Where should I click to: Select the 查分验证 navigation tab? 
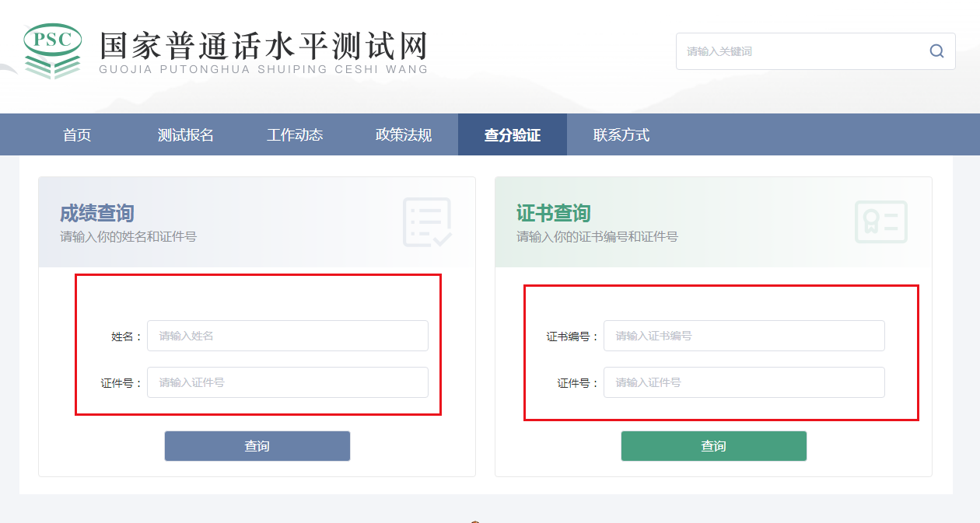coord(513,134)
